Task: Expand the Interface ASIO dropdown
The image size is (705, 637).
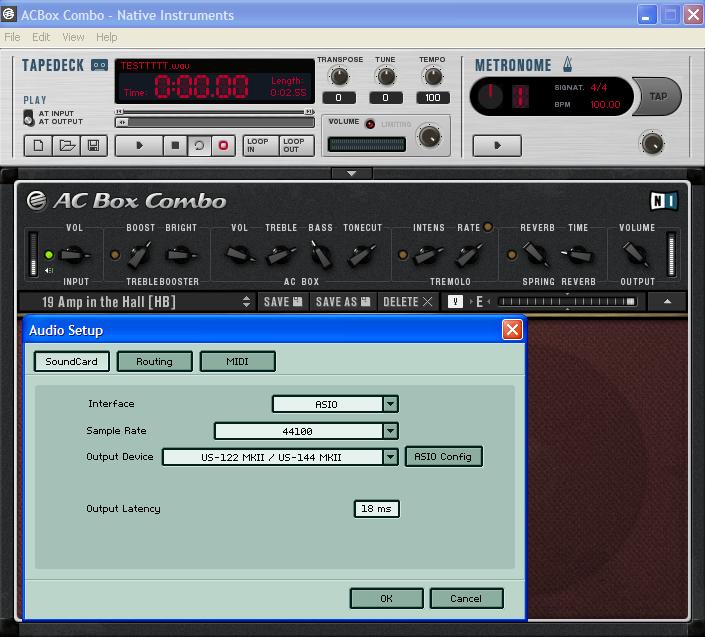Action: [390, 404]
